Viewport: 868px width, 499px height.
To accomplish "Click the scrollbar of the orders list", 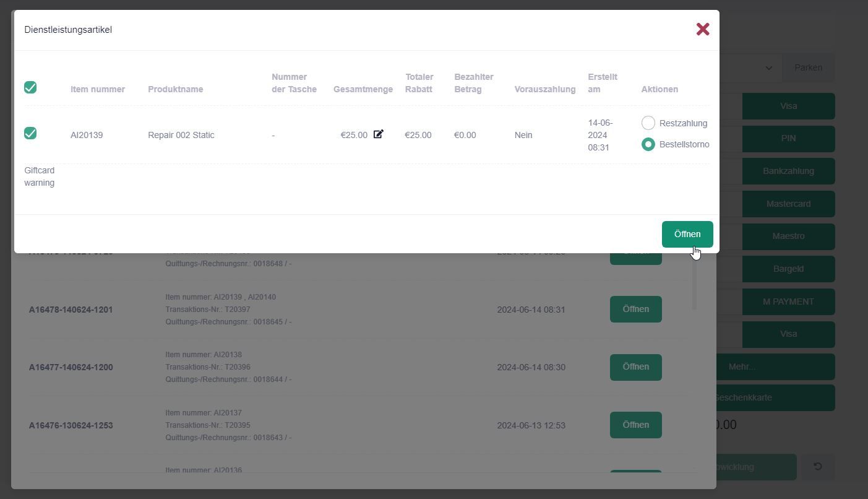I will pos(694,282).
